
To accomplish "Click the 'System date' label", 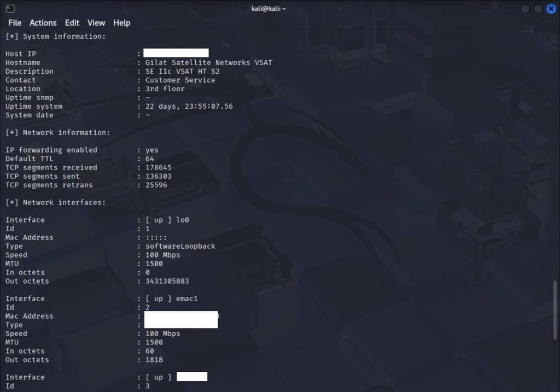I will (x=30, y=115).
